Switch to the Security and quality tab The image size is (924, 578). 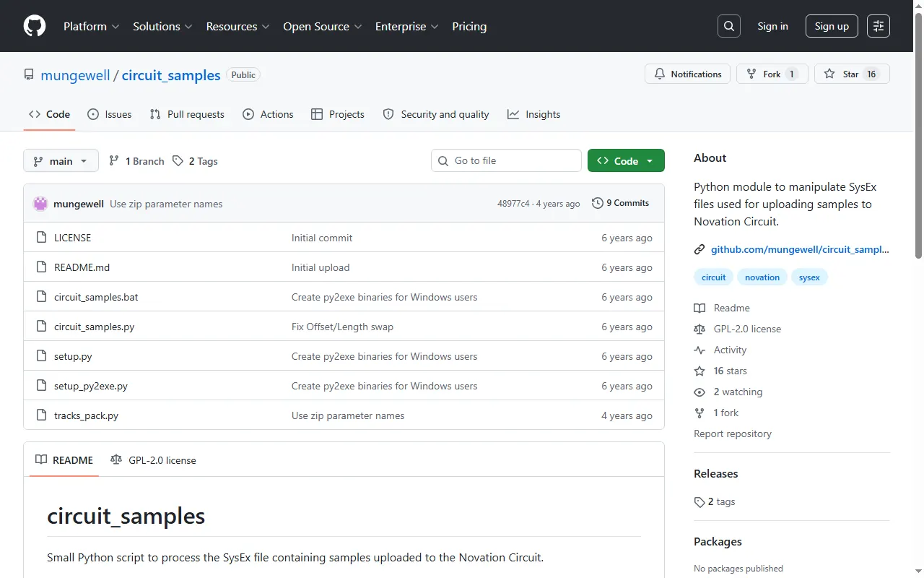436,114
